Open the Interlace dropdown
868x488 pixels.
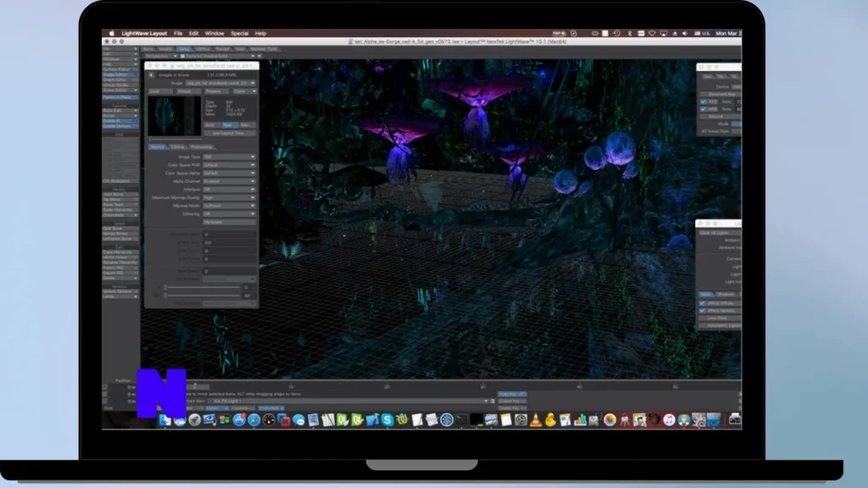coord(229,189)
